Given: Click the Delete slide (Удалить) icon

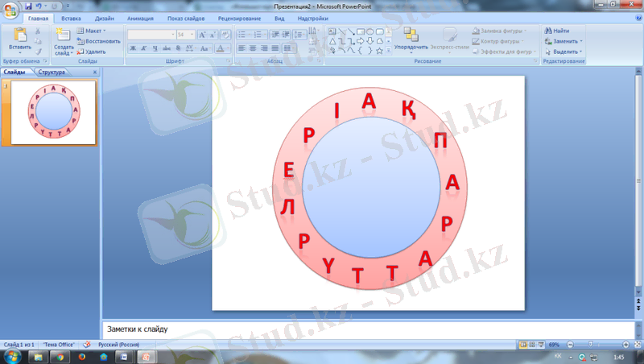Looking at the screenshot, I should point(80,51).
